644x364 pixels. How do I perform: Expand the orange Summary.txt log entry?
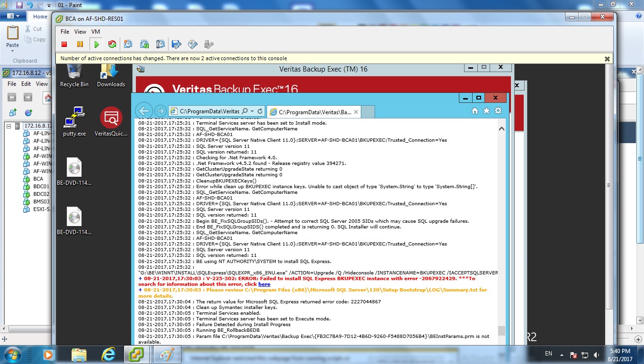pyautogui.click(x=140, y=290)
